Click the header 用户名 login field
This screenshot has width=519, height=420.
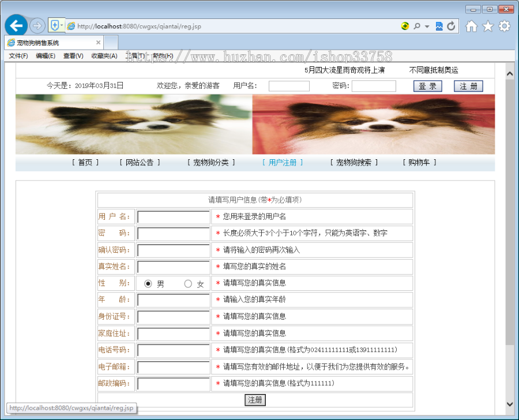[x=289, y=86]
